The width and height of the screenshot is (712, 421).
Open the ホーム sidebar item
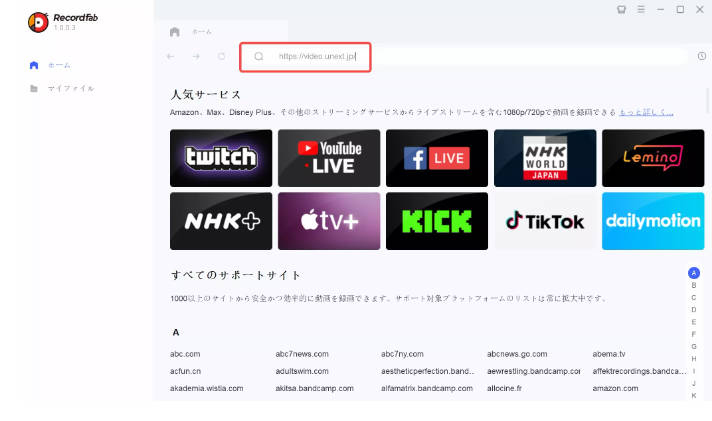pyautogui.click(x=51, y=65)
